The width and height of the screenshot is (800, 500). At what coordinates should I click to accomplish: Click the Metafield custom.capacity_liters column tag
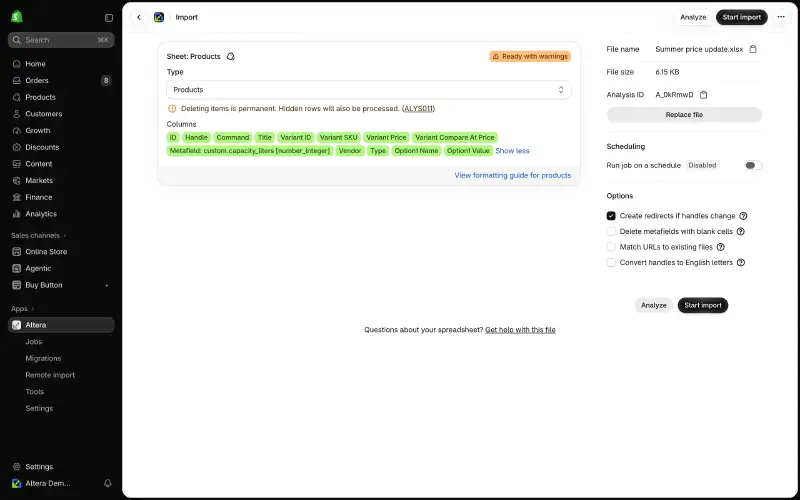coord(250,151)
